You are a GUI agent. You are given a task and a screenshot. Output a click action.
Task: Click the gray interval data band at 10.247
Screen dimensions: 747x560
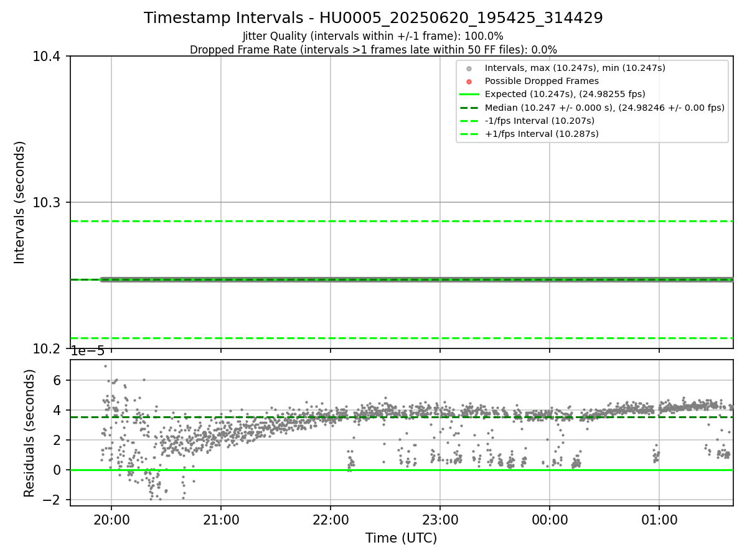[416, 279]
